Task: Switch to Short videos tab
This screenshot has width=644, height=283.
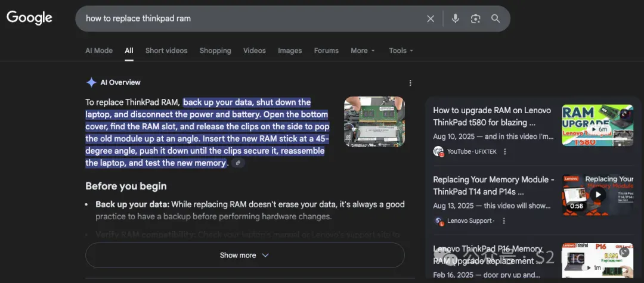Action: point(166,51)
